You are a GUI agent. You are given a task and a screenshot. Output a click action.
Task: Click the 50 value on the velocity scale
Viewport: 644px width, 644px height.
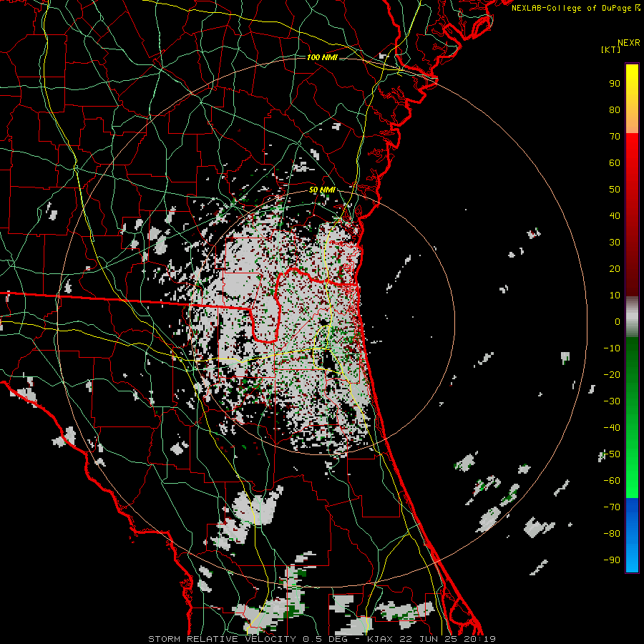tap(615, 190)
